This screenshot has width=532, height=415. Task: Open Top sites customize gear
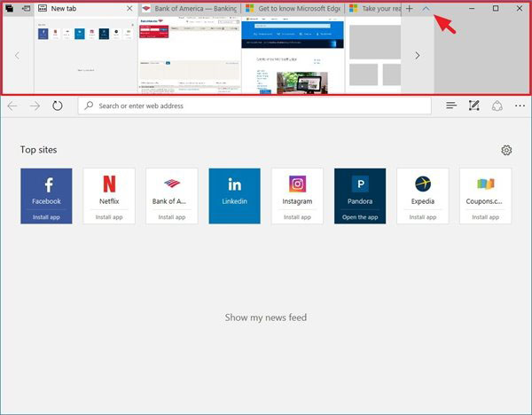point(506,150)
